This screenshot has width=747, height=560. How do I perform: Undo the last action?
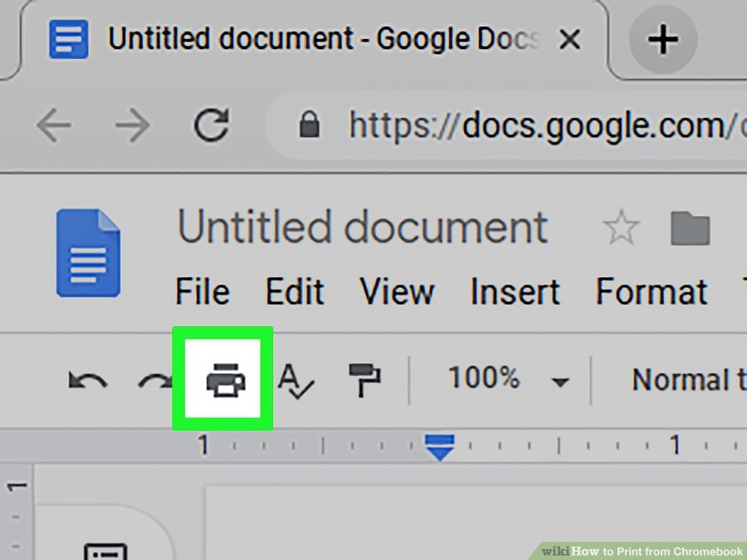coord(88,381)
